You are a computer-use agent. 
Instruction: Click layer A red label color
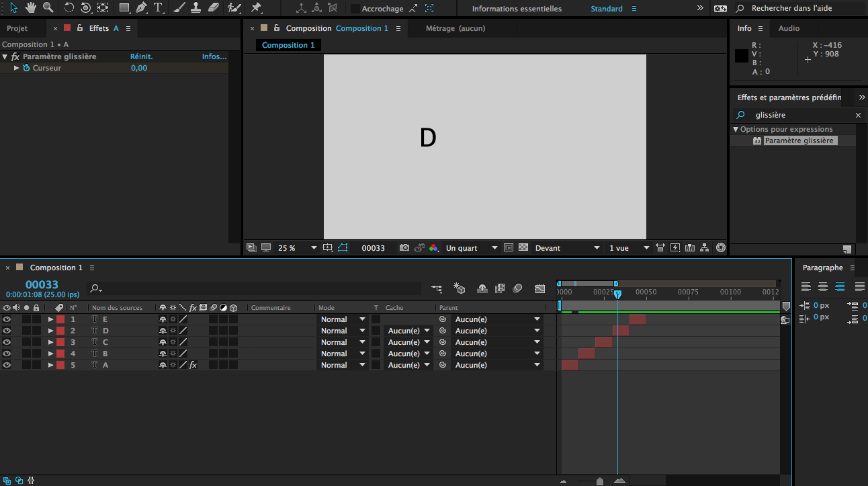tap(60, 365)
